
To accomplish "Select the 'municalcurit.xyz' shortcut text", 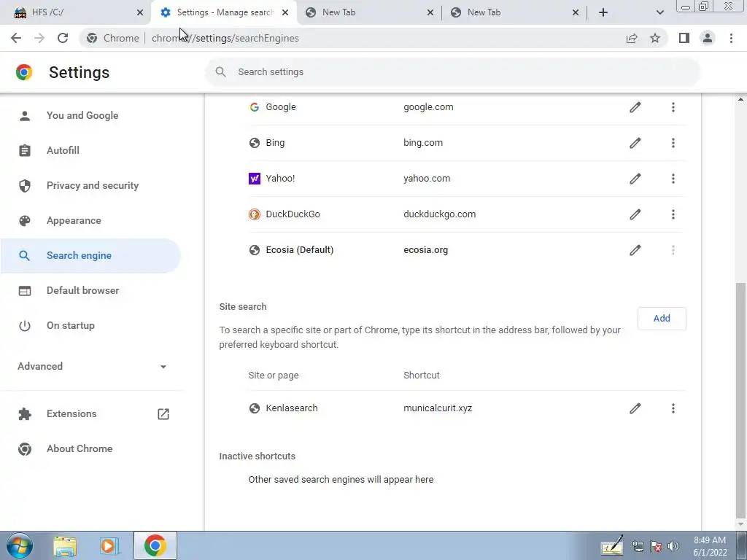I will [438, 408].
